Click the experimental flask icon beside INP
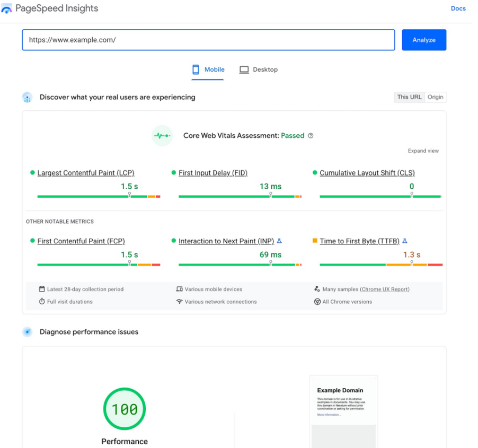Viewport: 478px width, 448px height. pos(279,241)
